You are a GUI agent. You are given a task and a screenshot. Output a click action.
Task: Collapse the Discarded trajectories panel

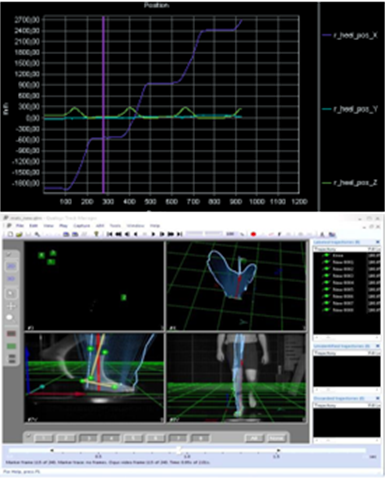(378, 398)
